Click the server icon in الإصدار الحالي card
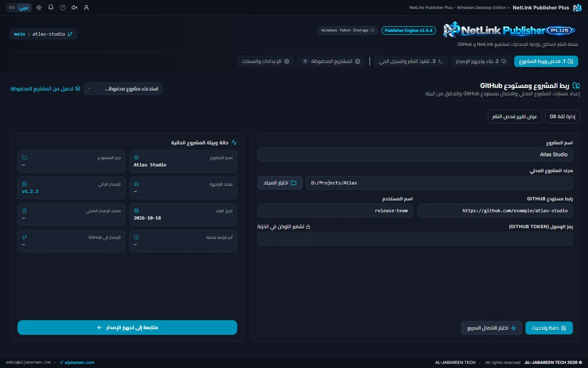Image resolution: width=588 pixels, height=368 pixels. coord(24,184)
